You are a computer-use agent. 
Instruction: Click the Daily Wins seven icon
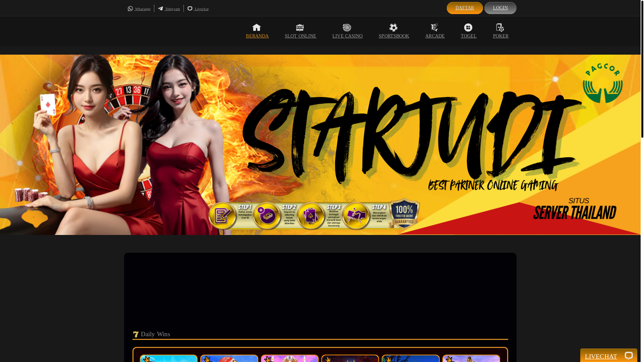coord(136,334)
